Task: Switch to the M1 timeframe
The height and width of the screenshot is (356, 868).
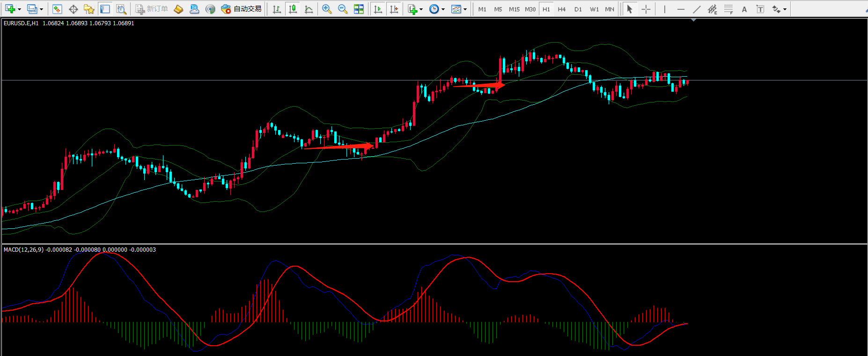Action: 482,9
